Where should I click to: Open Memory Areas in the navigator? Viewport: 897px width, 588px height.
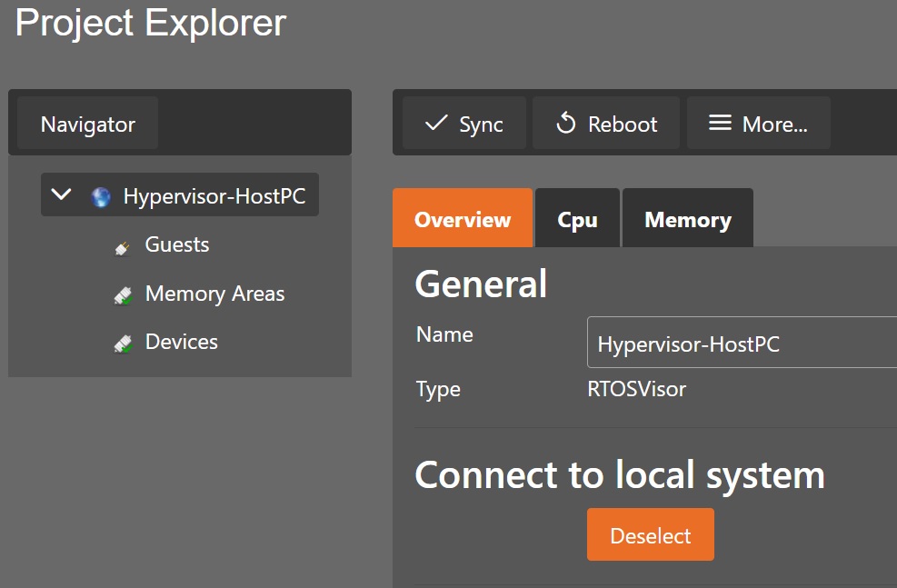pos(214,293)
